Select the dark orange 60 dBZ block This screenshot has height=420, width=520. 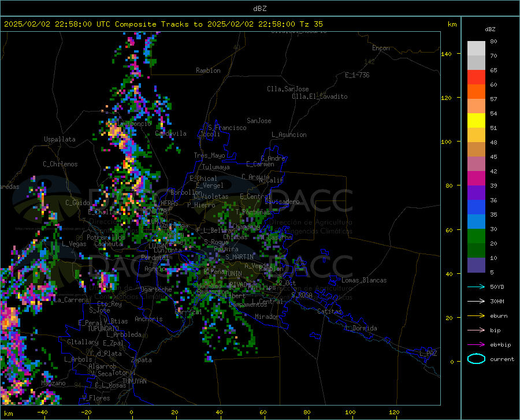tap(476, 92)
